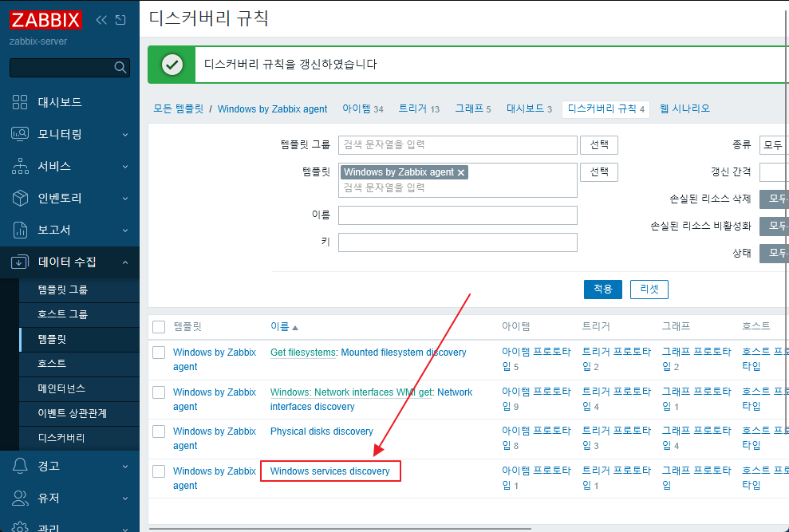Select the 디스커버리 규칙 4 tab

click(606, 108)
